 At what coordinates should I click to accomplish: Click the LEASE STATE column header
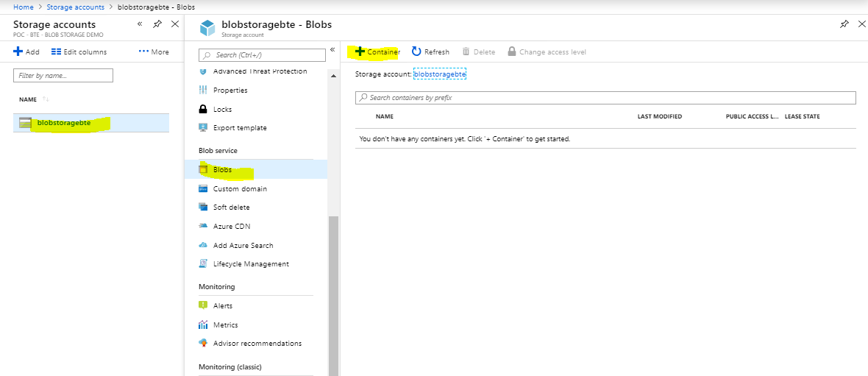(802, 117)
